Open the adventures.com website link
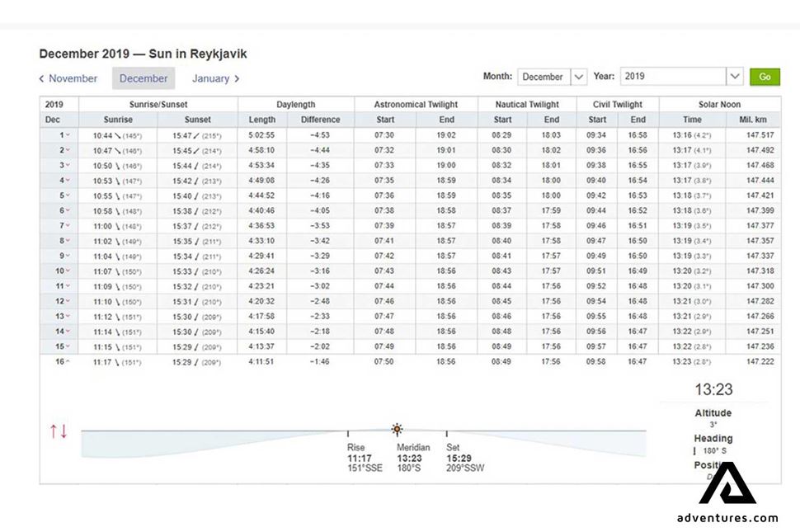 tap(726, 518)
